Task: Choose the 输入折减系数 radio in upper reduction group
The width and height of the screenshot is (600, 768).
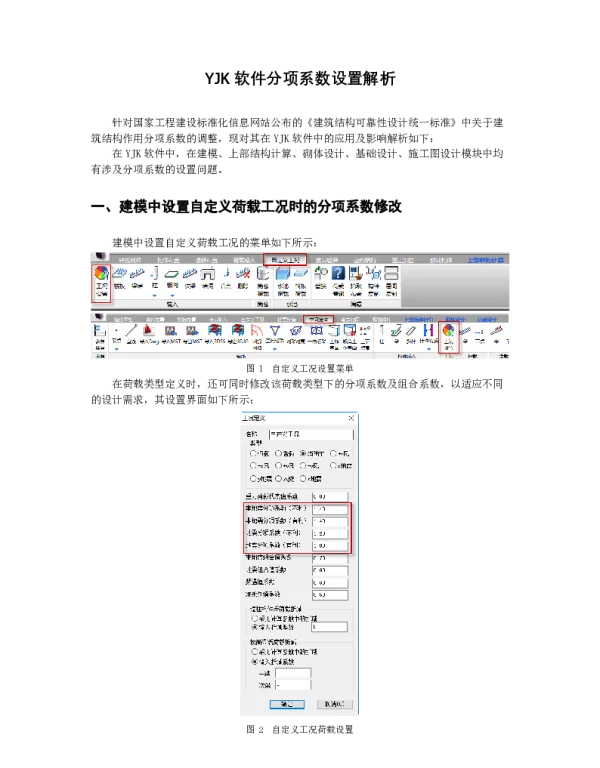Action: (254, 627)
